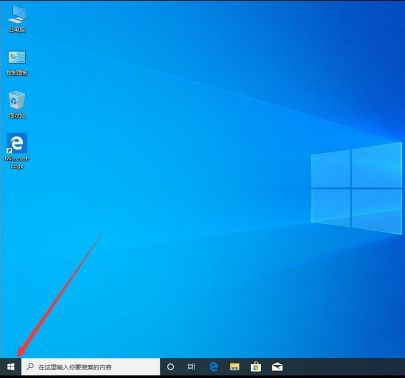
Task: Open File Explorer from the taskbar
Action: click(x=235, y=367)
